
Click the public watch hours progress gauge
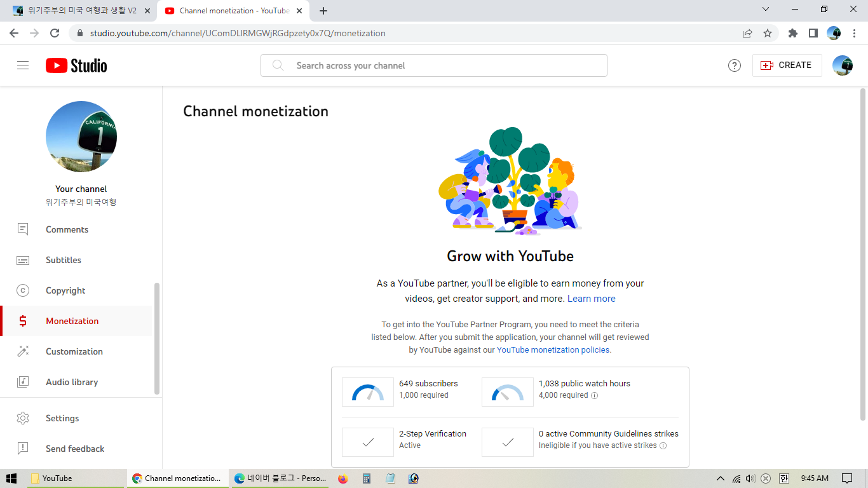coord(508,392)
